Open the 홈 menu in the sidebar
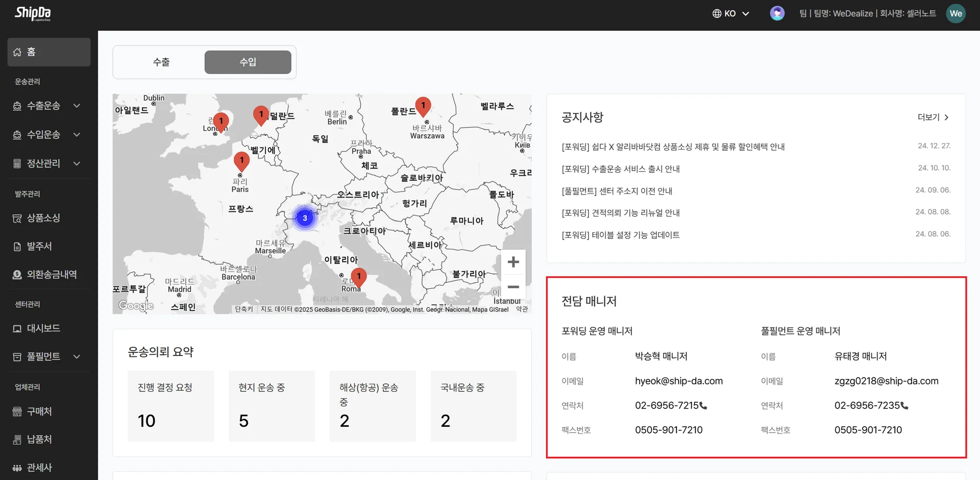This screenshot has width=980, height=480. 32,52
